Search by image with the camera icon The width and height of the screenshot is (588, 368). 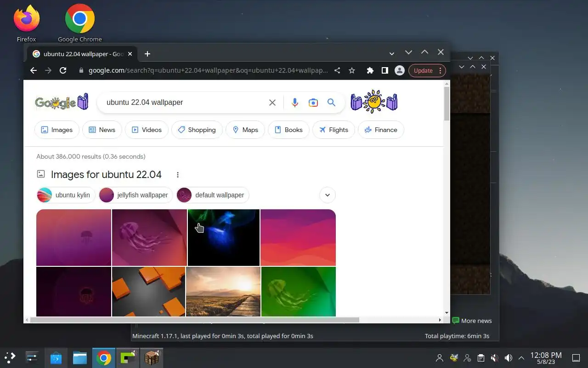pos(313,103)
